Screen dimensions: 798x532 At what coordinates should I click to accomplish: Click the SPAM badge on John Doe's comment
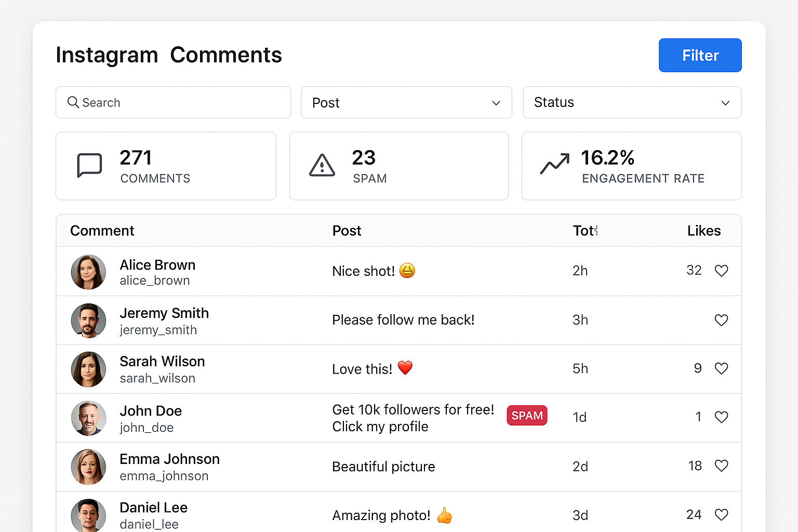(527, 415)
